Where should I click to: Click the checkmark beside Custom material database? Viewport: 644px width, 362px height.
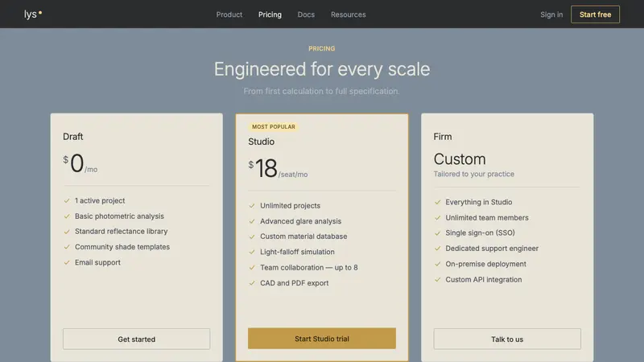pos(252,237)
